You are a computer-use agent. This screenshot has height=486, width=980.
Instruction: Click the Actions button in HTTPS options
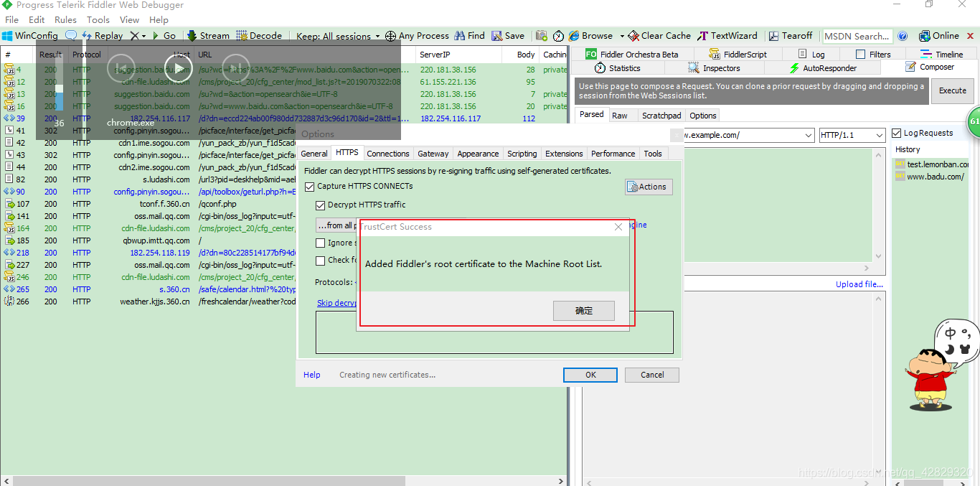(649, 187)
